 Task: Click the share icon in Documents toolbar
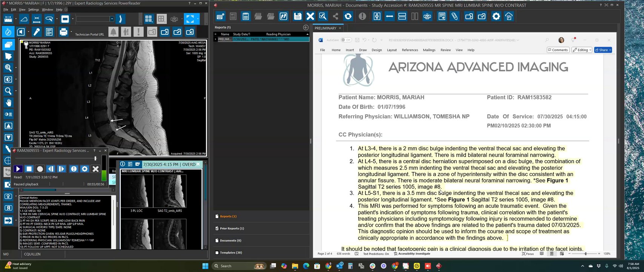pyautogui.click(x=335, y=16)
